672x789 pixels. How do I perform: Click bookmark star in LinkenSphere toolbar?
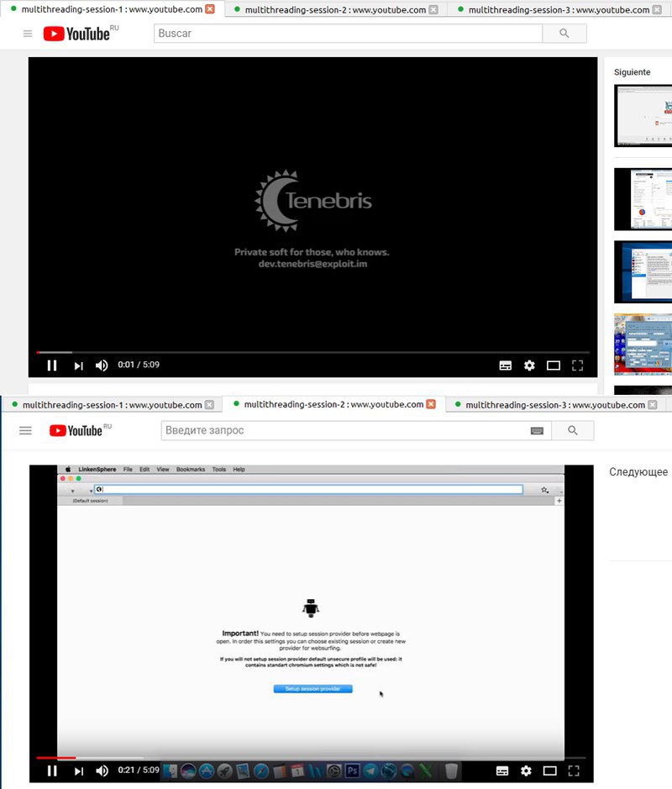pos(544,490)
